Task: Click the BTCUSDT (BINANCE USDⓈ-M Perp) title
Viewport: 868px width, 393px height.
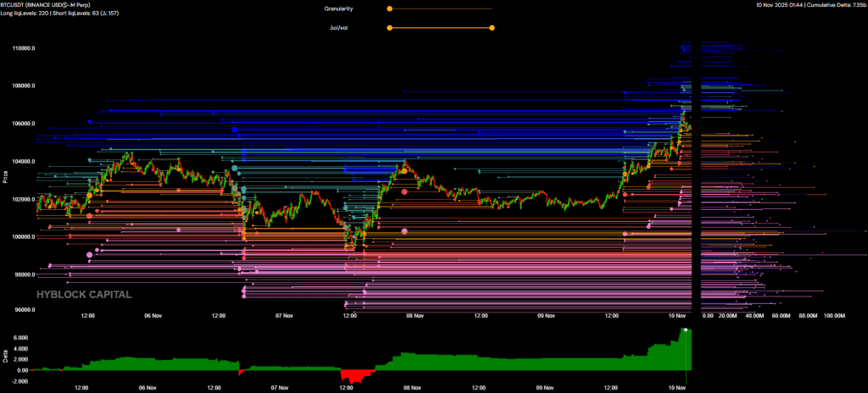Action: click(x=48, y=5)
